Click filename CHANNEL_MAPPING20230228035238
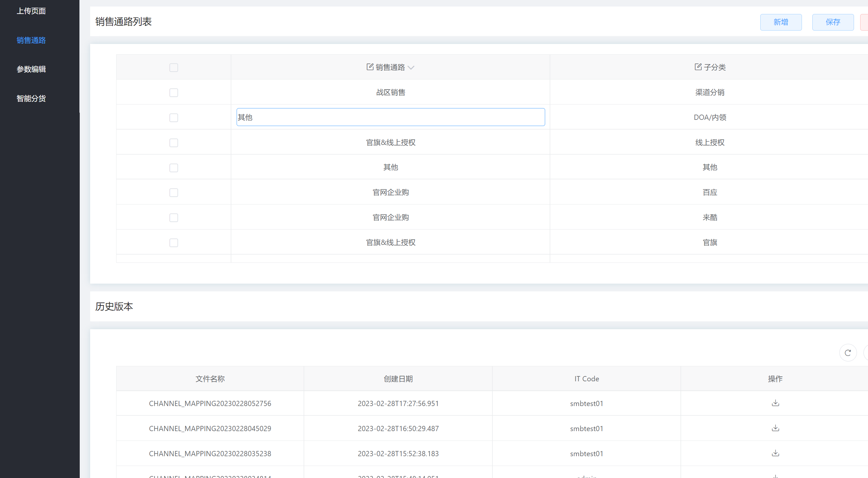The width and height of the screenshot is (868, 478). point(210,453)
